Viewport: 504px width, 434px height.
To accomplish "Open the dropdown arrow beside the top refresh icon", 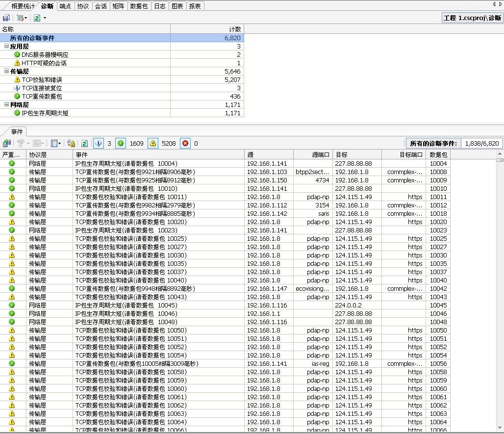I will 45,18.
